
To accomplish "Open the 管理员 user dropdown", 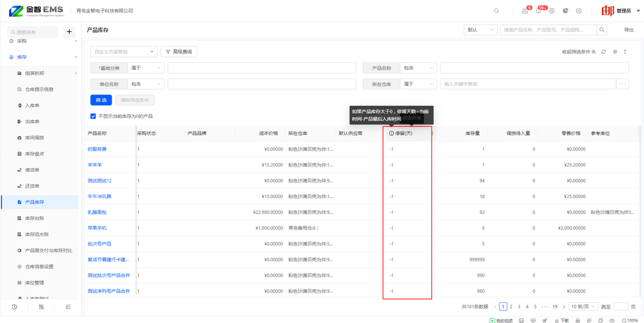I will 624,11.
